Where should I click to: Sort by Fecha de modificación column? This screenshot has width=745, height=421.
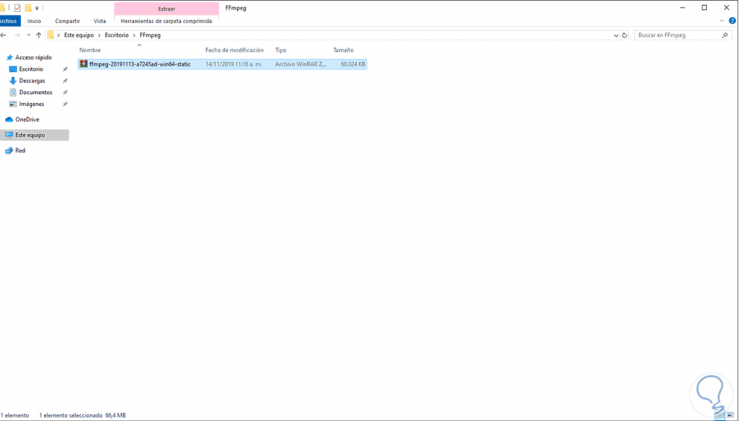click(x=234, y=50)
